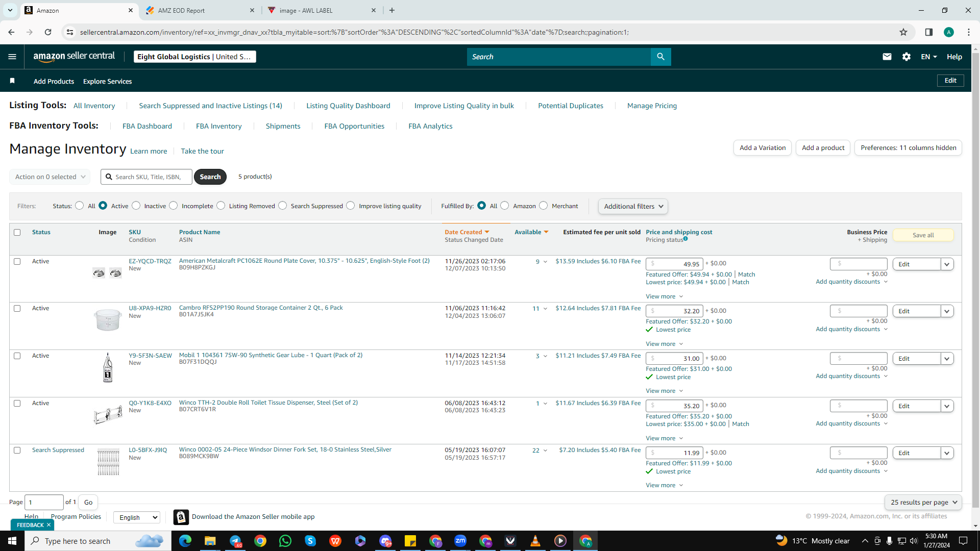Click the Save all button
Screen dimensions: 980x551
(x=923, y=235)
